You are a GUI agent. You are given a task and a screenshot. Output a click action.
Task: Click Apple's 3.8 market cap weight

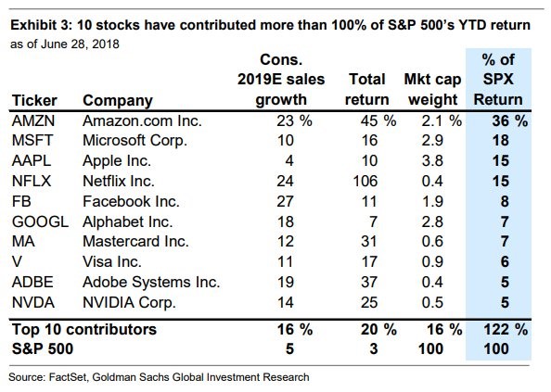pos(432,161)
